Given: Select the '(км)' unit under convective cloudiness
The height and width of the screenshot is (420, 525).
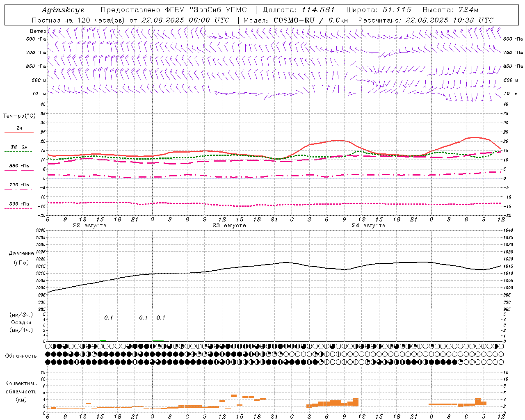Looking at the screenshot, I should click(21, 399).
